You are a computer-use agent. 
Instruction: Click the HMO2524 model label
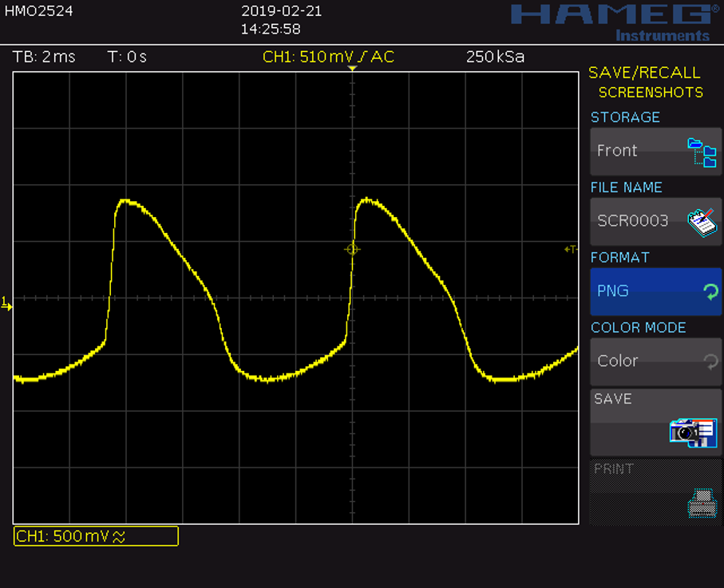click(x=39, y=11)
